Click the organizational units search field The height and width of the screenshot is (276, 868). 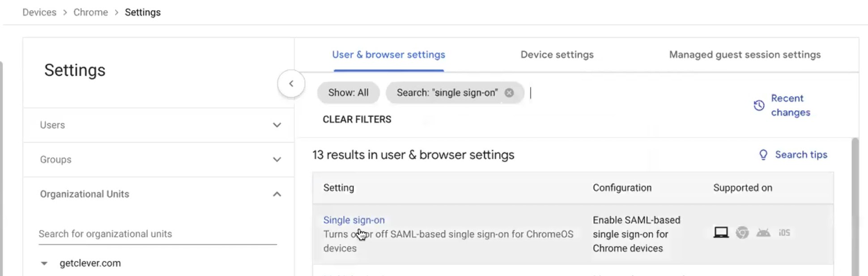[134, 233]
